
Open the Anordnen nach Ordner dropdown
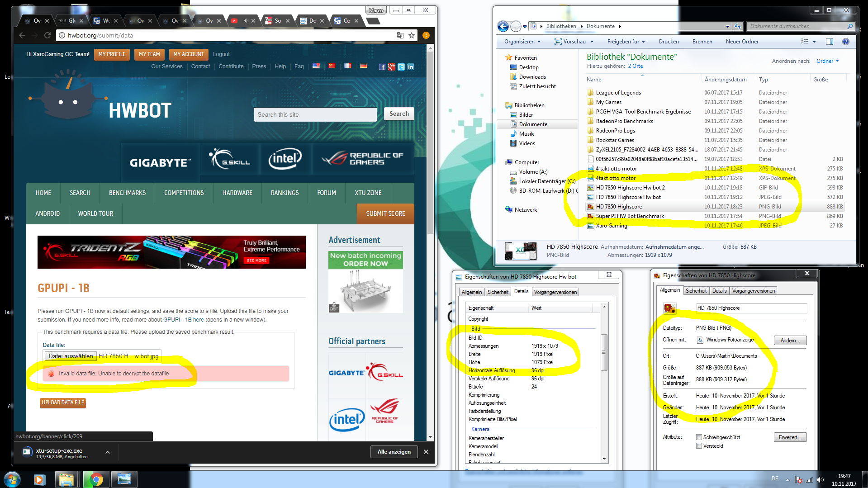(827, 61)
